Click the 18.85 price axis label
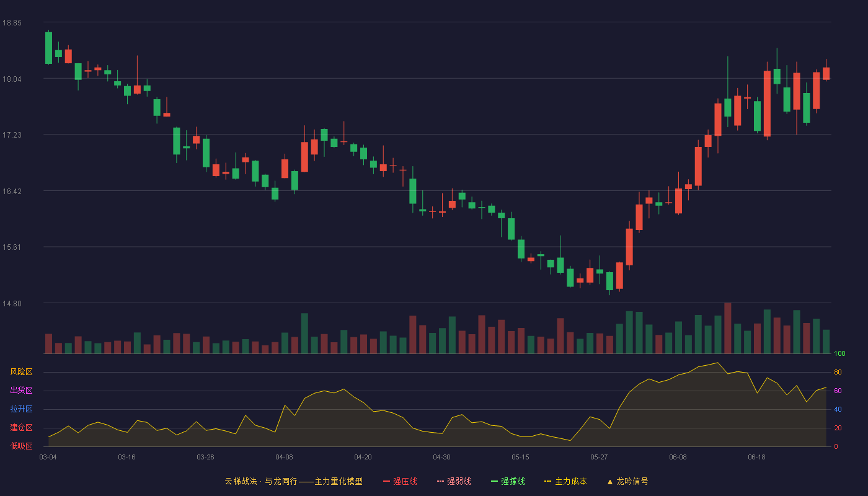The image size is (868, 496). pos(12,23)
